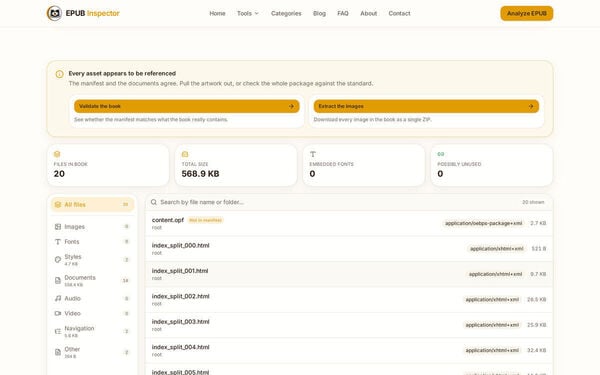This screenshot has height=375, width=600.
Task: Open the Contact page
Action: tap(399, 13)
